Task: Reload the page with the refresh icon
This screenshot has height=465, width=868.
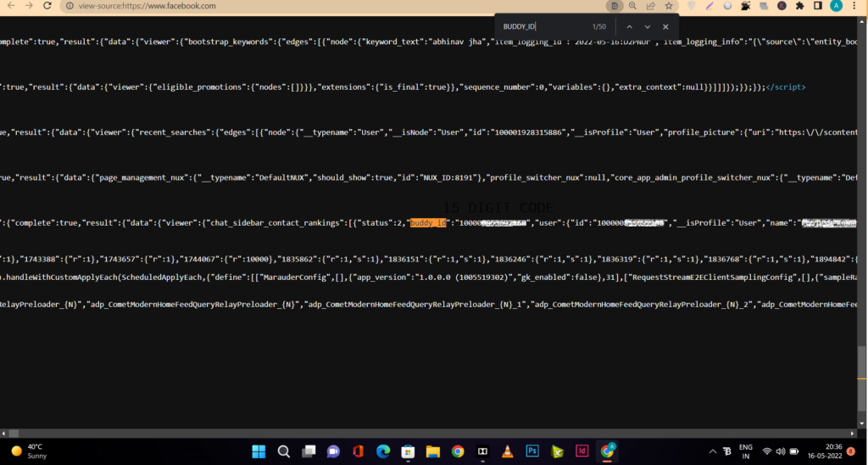Action: 47,6
